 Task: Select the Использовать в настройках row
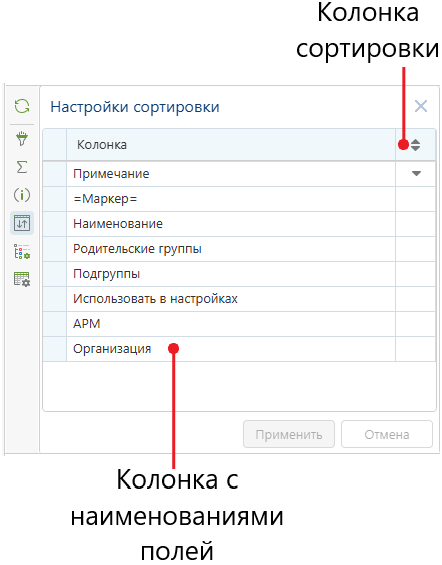click(239, 299)
